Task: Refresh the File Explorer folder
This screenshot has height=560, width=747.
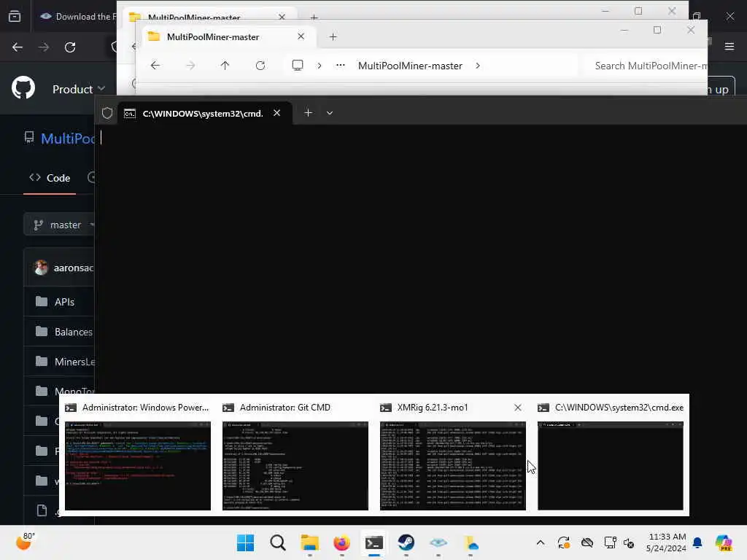Action: tap(260, 66)
